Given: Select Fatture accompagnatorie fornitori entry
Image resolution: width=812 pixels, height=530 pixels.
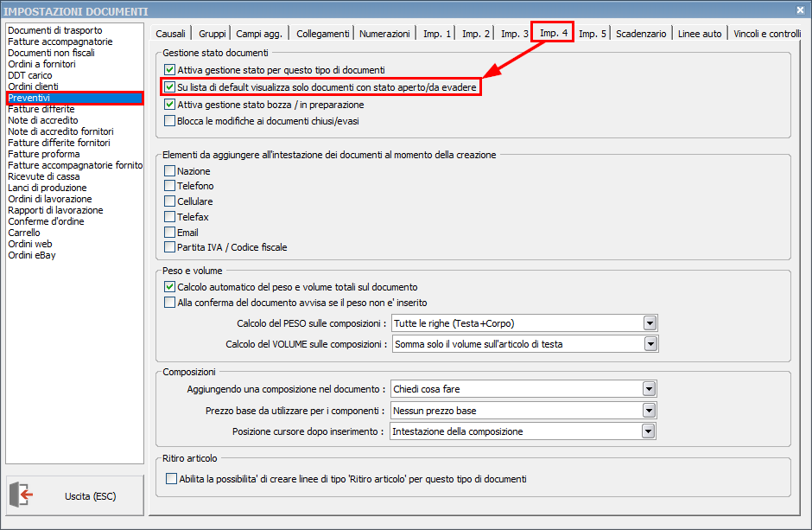Looking at the screenshot, I should click(x=74, y=165).
